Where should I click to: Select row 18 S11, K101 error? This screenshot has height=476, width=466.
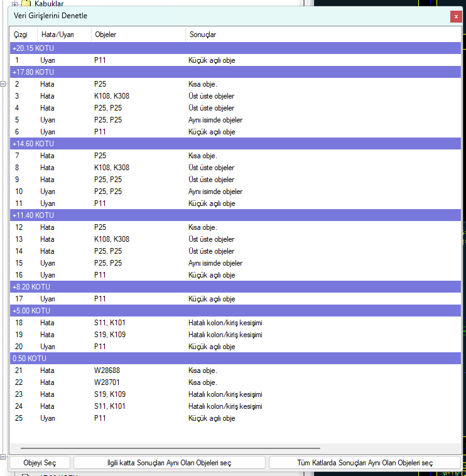236,323
